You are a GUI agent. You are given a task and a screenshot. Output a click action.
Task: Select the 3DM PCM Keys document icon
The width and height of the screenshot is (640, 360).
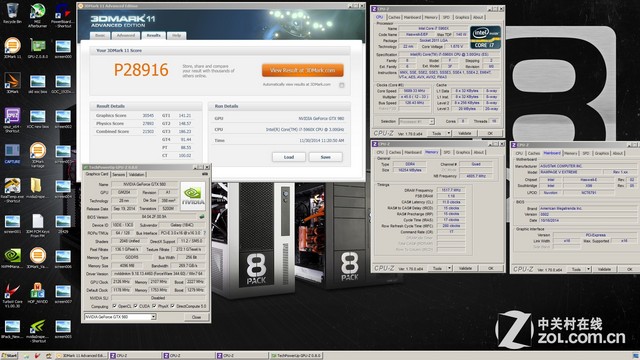[x=38, y=226]
